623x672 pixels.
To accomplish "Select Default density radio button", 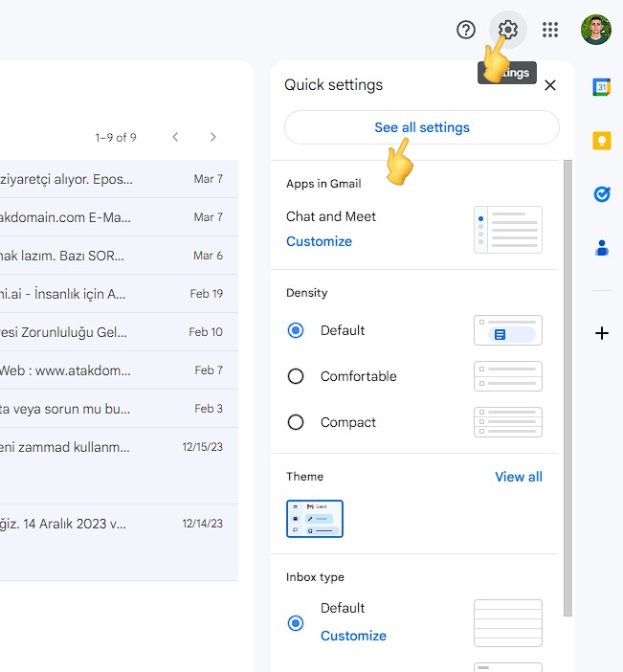I will pyautogui.click(x=296, y=330).
